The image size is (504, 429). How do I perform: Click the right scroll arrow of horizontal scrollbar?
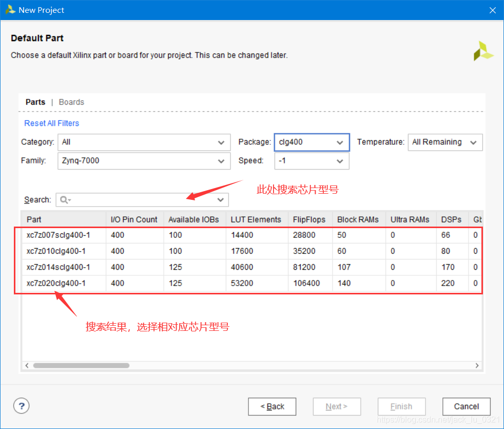tap(477, 365)
